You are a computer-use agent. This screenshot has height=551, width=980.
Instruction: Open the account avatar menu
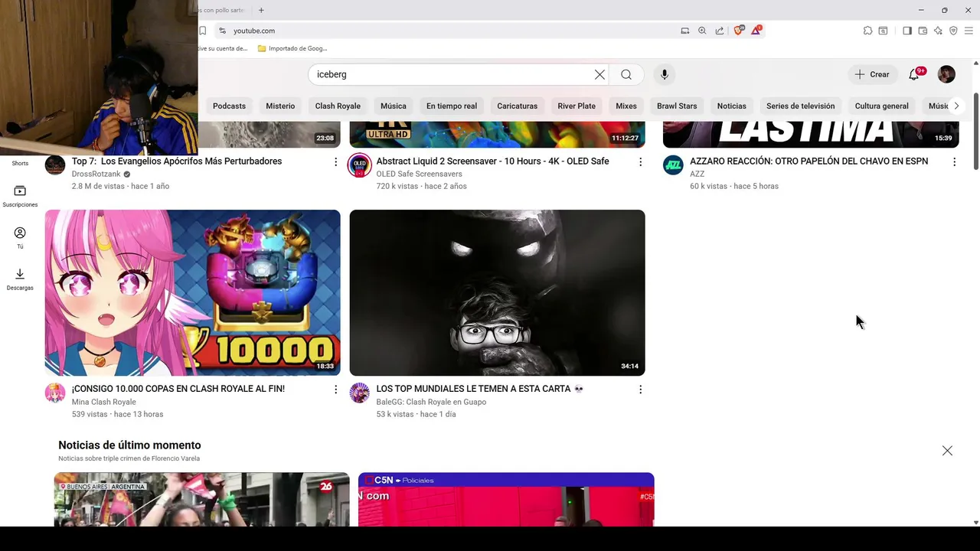(946, 74)
